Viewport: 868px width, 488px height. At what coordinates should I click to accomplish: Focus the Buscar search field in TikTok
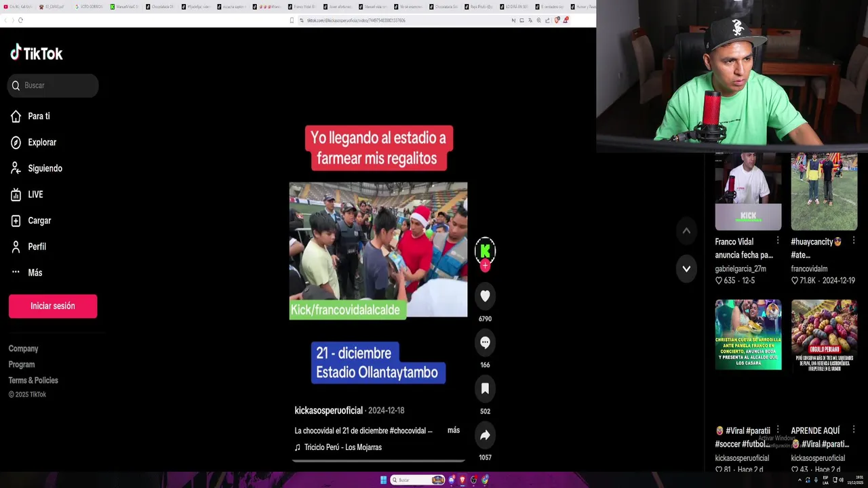tap(53, 85)
